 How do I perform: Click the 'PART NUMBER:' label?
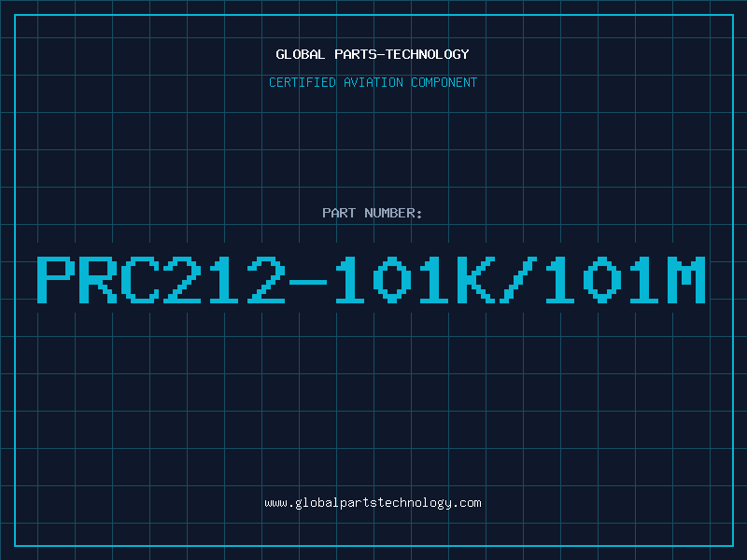click(373, 213)
